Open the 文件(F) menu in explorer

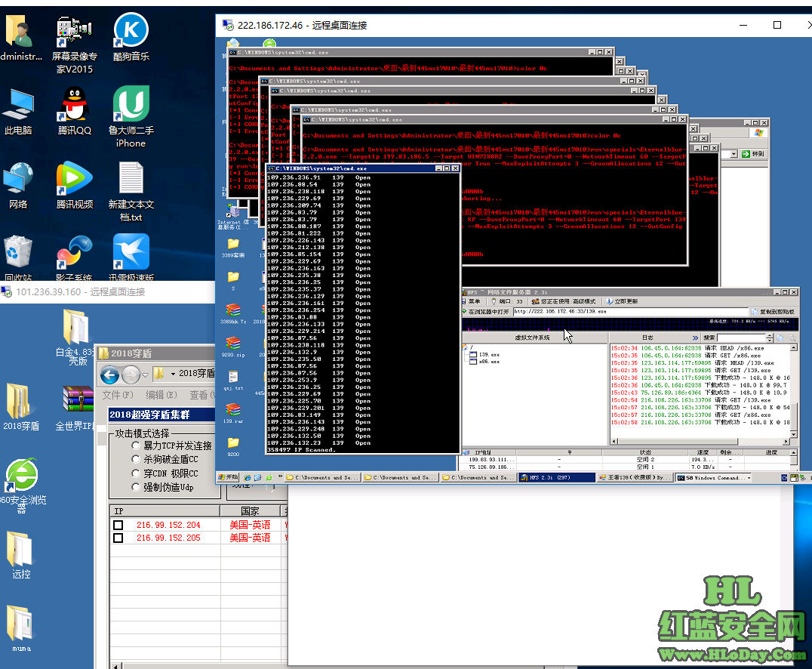coord(117,395)
